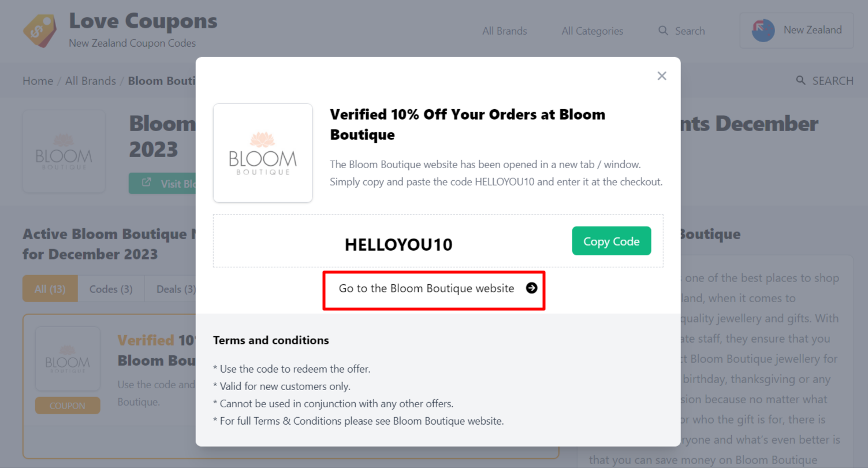Viewport: 868px width, 468px height.
Task: Select the HELLOYOU10 coupon code text
Action: pyautogui.click(x=398, y=244)
